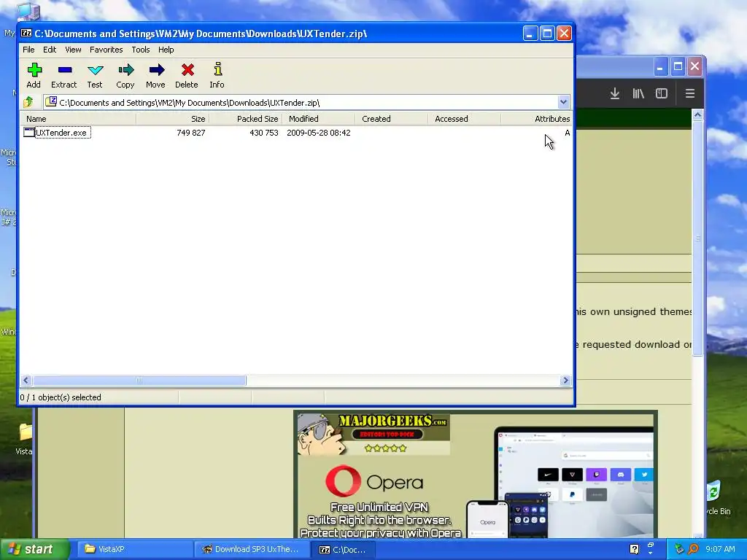The height and width of the screenshot is (560, 747).
Task: Sort by the Created column header
Action: [x=391, y=119]
